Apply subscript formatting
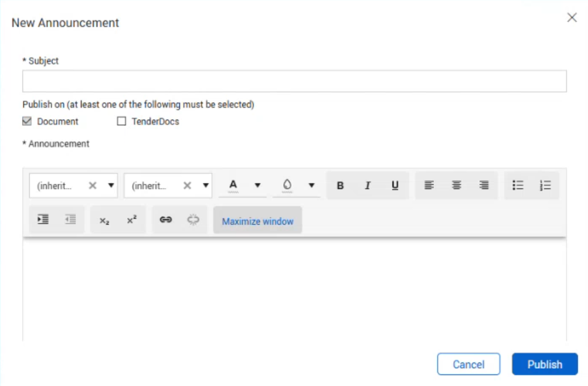This screenshot has height=386, width=588. [x=104, y=220]
